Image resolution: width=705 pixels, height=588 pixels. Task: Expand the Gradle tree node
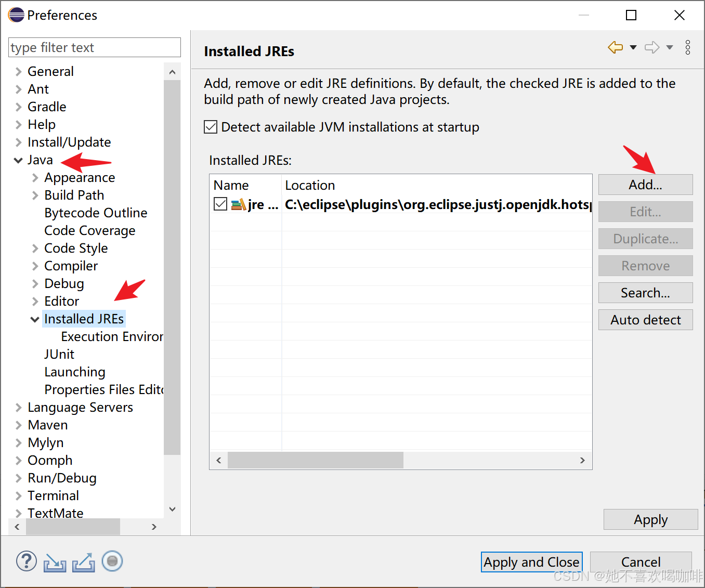pyautogui.click(x=19, y=107)
